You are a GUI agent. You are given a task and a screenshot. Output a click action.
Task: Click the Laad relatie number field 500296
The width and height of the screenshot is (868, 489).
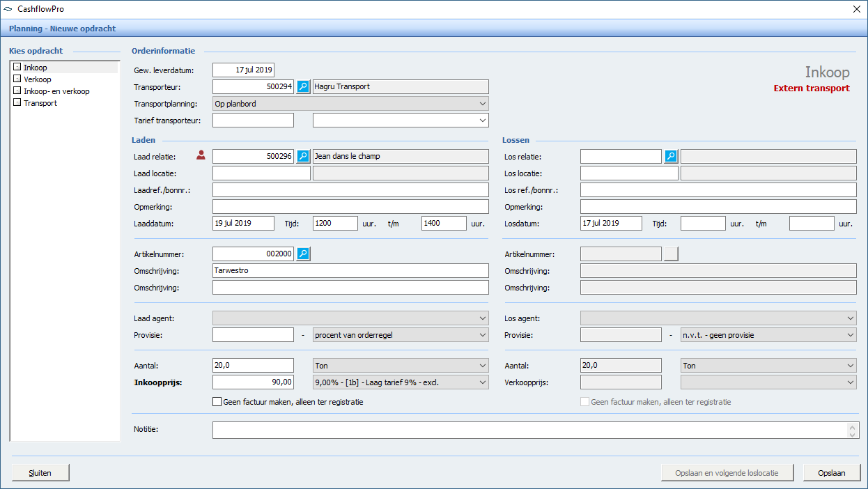click(x=253, y=156)
